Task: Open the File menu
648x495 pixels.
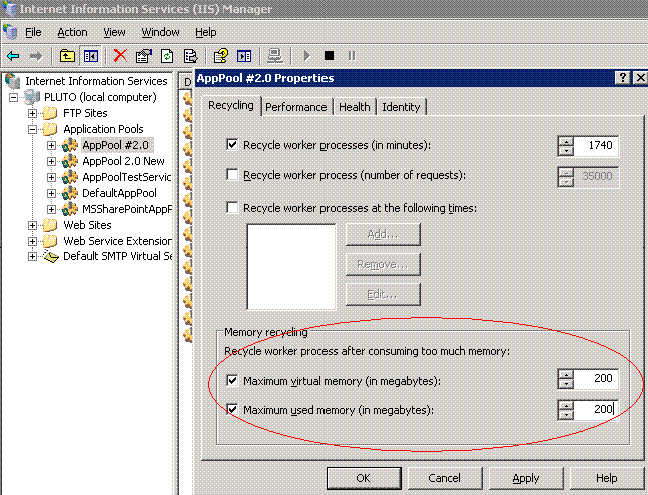Action: pos(33,32)
